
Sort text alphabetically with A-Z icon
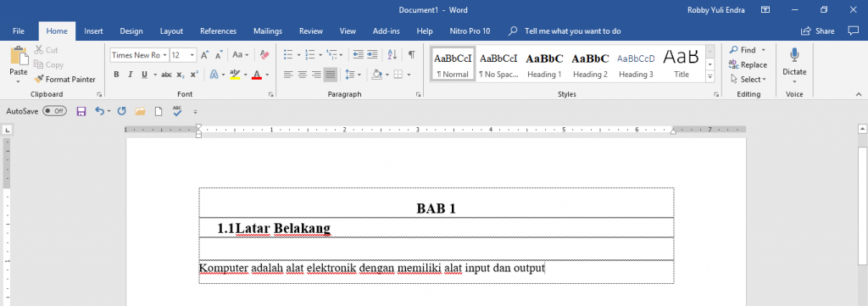click(x=392, y=55)
